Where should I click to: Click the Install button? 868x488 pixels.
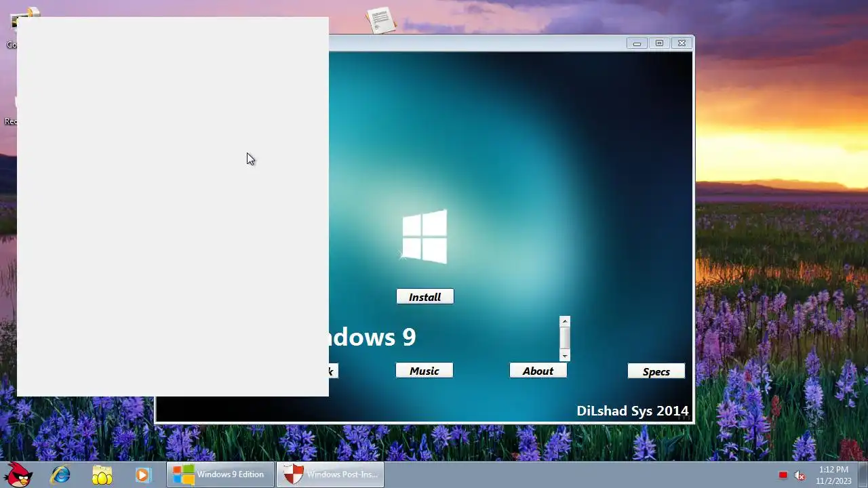pos(425,297)
